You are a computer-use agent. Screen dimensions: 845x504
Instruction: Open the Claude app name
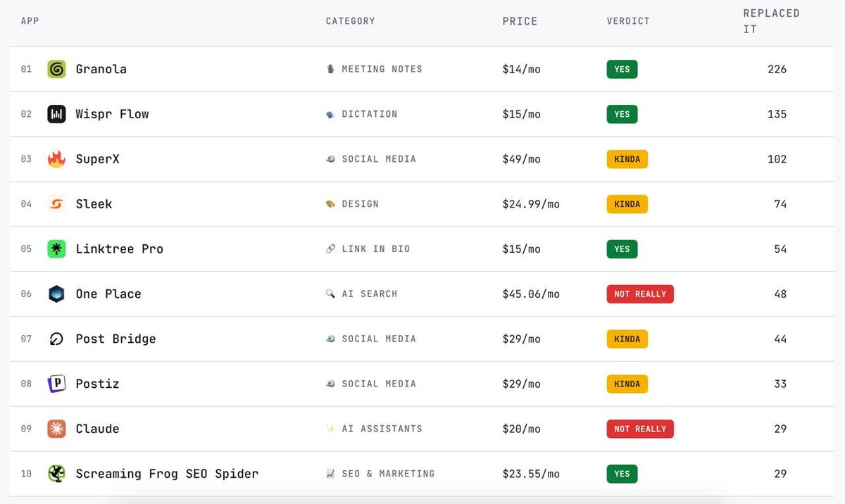coord(98,429)
